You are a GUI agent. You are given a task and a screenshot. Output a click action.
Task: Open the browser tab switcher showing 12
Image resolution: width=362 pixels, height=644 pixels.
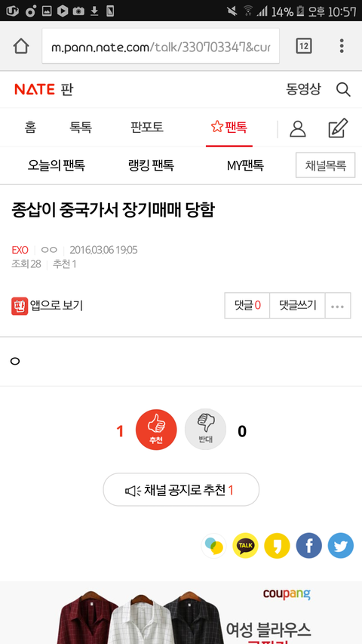[304, 46]
